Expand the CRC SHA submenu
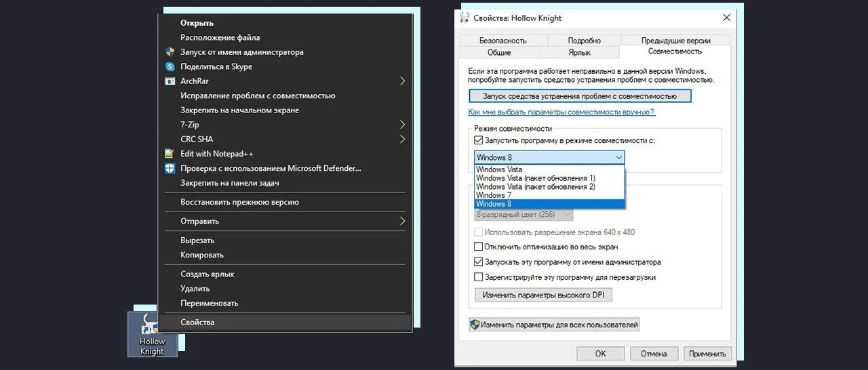The height and width of the screenshot is (370, 868). pos(402,139)
